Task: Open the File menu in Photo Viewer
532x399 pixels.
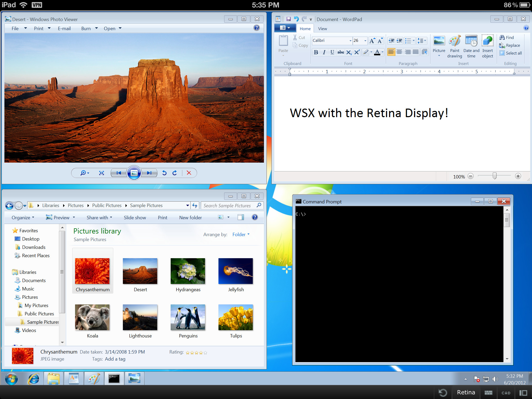Action: pos(19,28)
